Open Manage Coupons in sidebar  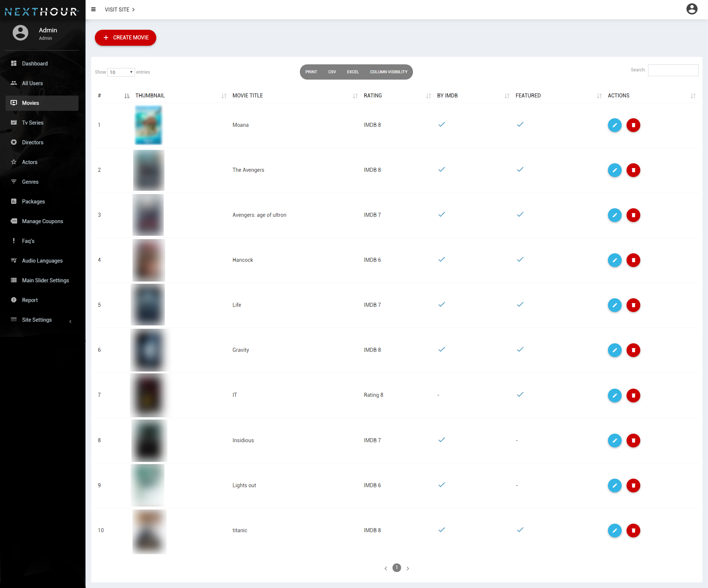tap(42, 221)
